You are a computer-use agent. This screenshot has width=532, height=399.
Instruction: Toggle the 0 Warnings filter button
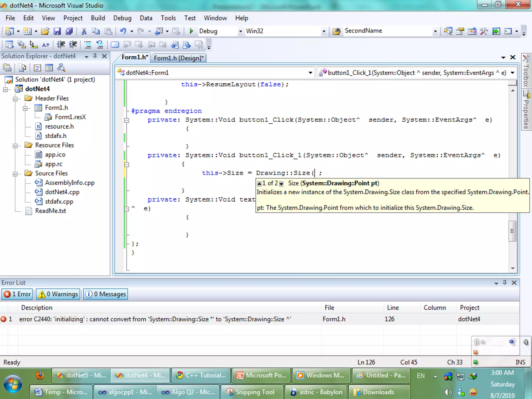pos(58,294)
